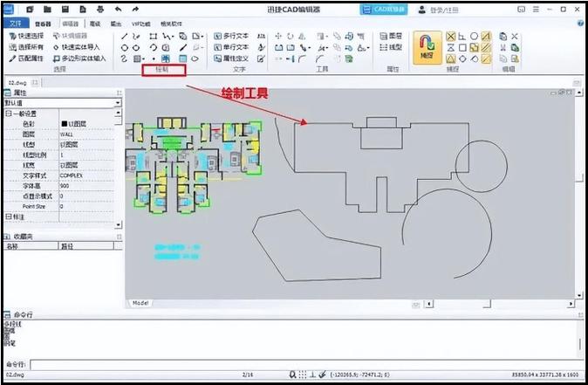Click the 命令行 input field
The height and width of the screenshot is (385, 588).
tap(306, 364)
